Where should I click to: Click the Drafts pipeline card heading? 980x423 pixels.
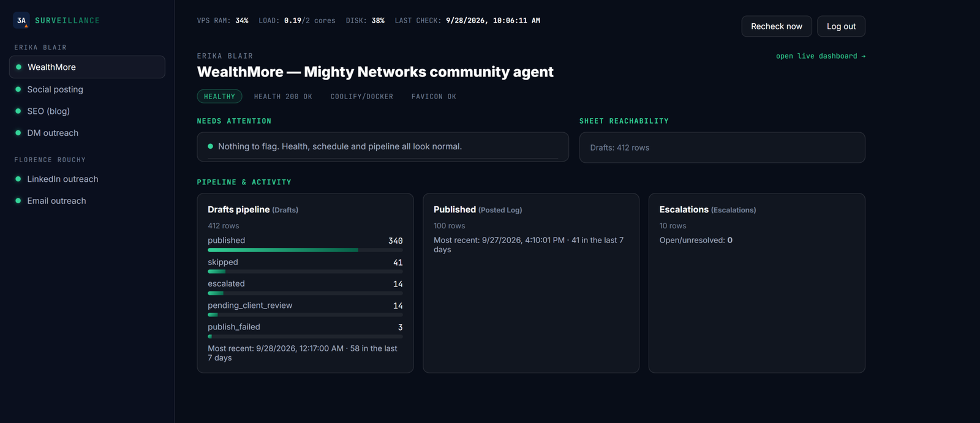coord(253,209)
